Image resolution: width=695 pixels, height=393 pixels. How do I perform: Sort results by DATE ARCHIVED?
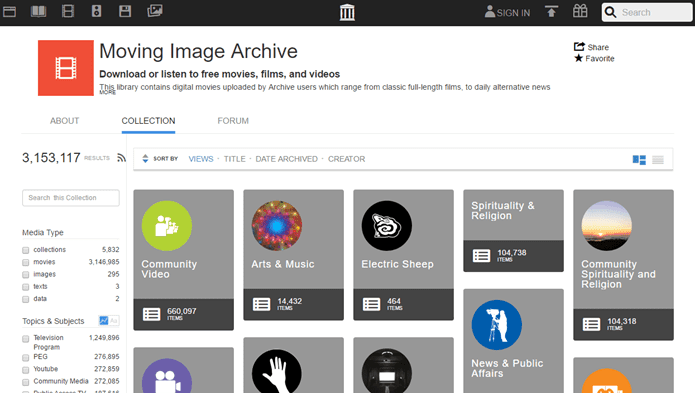click(x=286, y=159)
